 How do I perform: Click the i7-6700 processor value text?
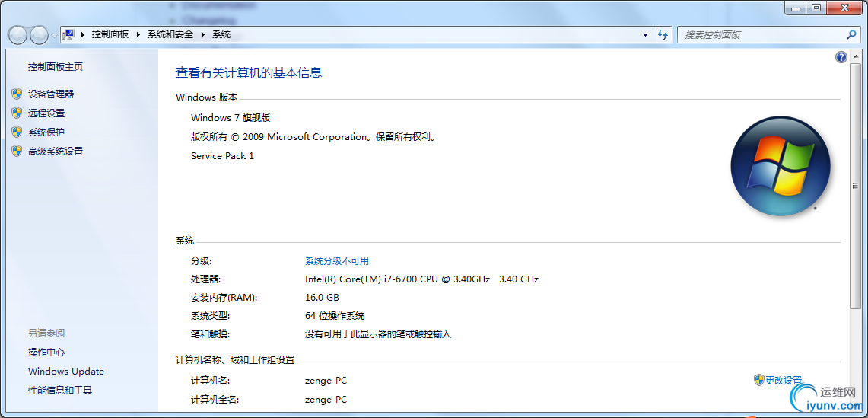[x=421, y=279]
